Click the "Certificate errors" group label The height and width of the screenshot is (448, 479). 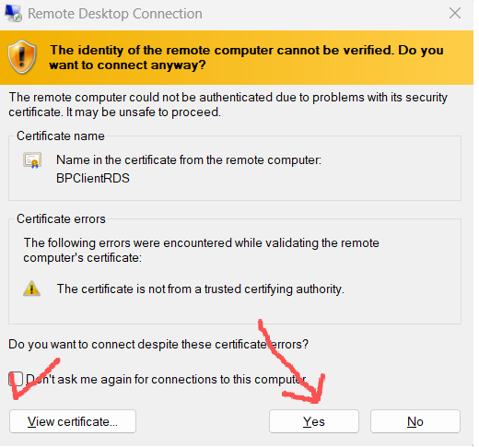pyautogui.click(x=61, y=218)
